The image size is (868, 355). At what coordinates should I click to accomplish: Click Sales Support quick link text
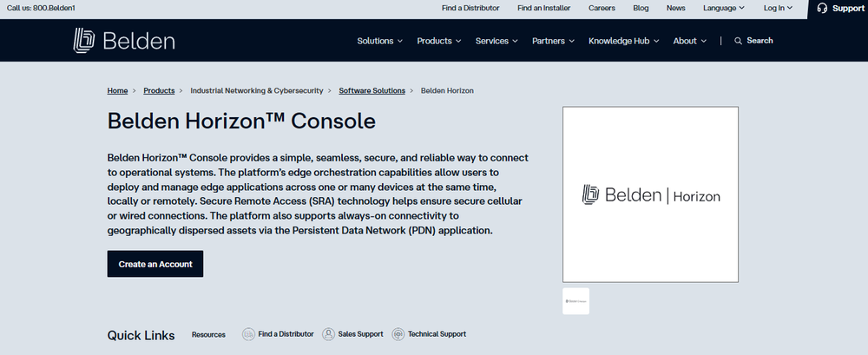[360, 334]
